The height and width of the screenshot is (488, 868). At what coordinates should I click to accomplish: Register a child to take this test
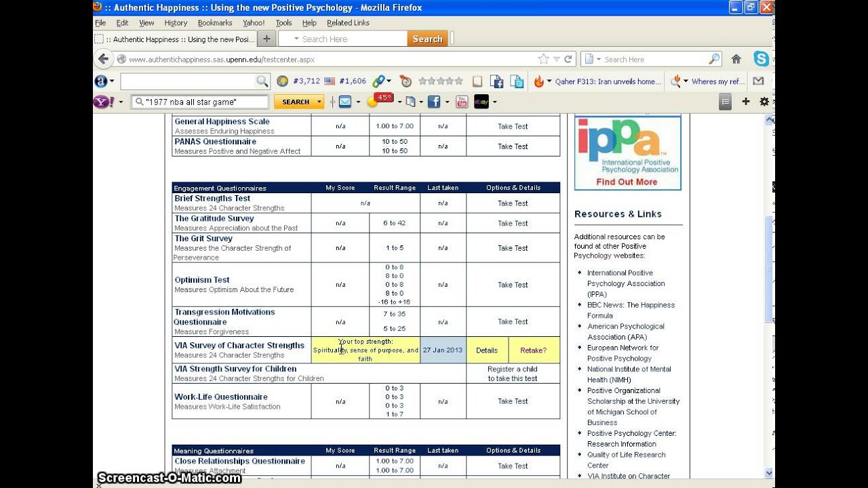pyautogui.click(x=513, y=374)
